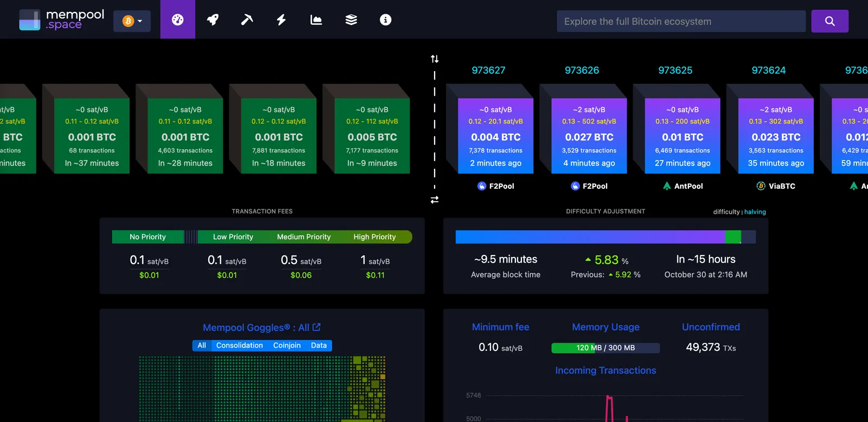Viewport: 868px width, 422px height.
Task: Click the AntPool icon under block 973625
Action: pos(667,186)
